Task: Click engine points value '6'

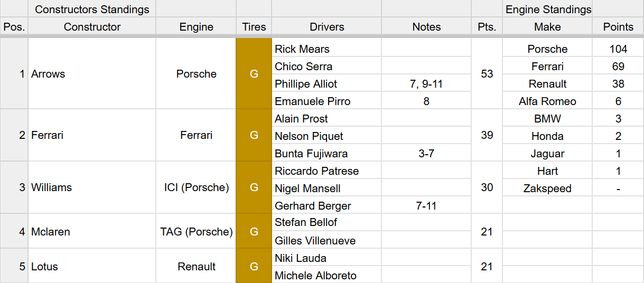Action: pos(618,101)
